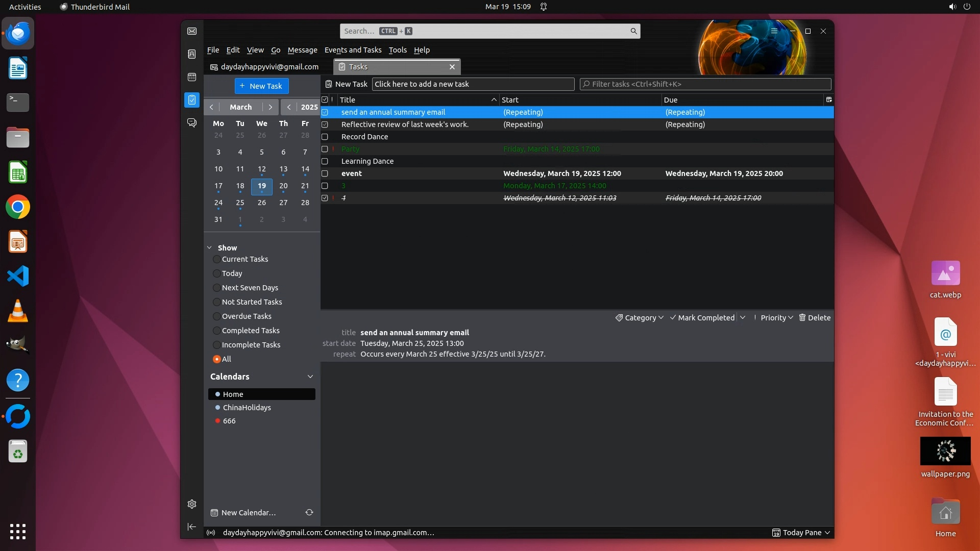The image size is (980, 551).
Task: Switch to the daydayhappyvivi@gmail.com tab
Action: (x=264, y=67)
